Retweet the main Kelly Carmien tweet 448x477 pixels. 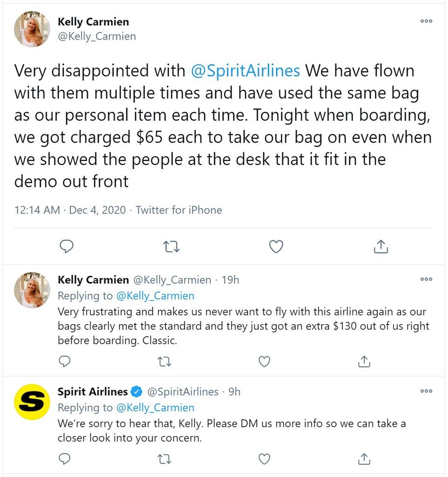pos(171,247)
